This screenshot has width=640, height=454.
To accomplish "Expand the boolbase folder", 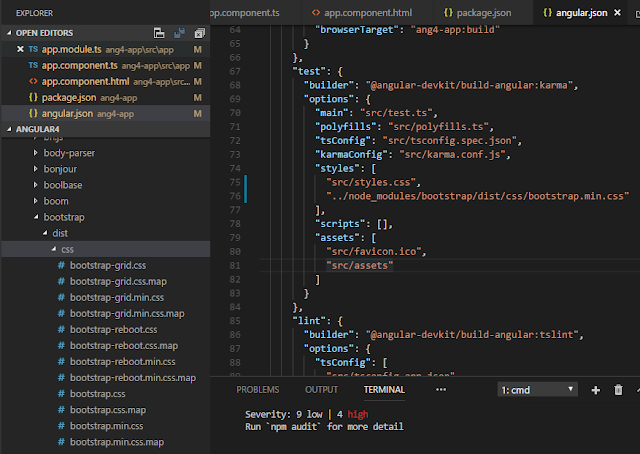I will coord(36,185).
